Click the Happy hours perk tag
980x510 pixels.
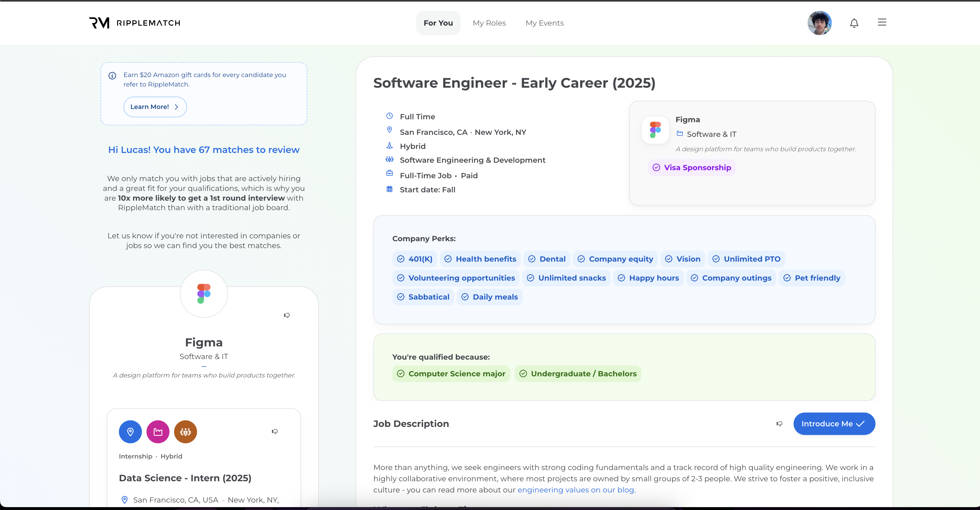(x=648, y=278)
